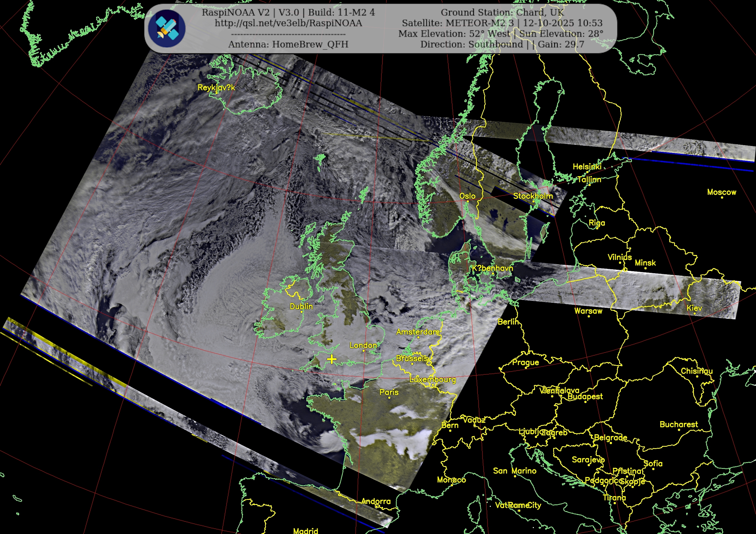
Task: Click the Moscow city label
Action: click(x=721, y=192)
